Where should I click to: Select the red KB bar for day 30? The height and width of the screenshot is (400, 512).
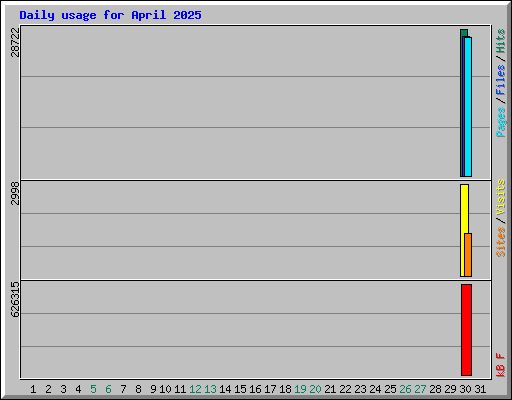466,330
